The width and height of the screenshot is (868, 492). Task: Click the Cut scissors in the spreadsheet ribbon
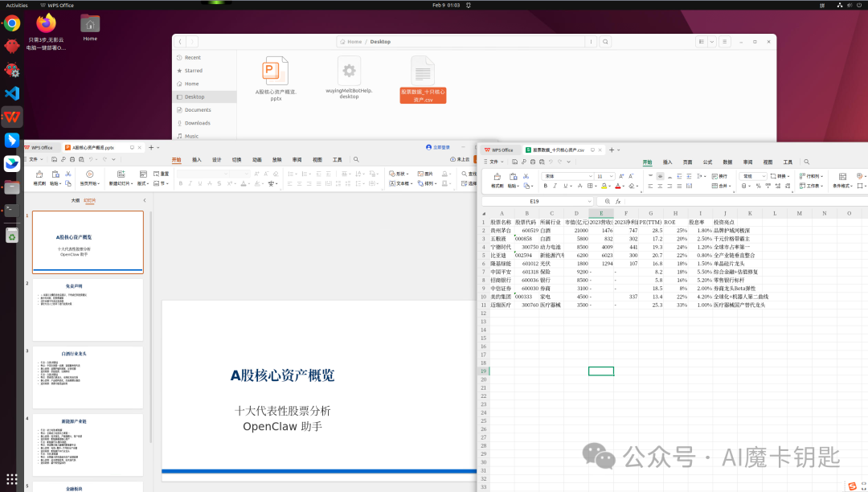coord(526,176)
